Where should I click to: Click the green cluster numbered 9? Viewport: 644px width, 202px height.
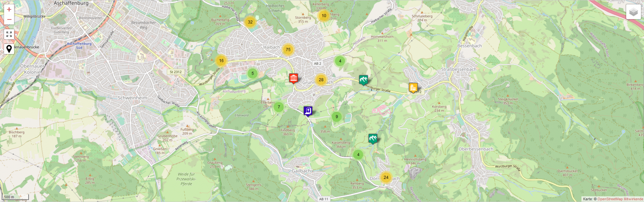[336, 117]
